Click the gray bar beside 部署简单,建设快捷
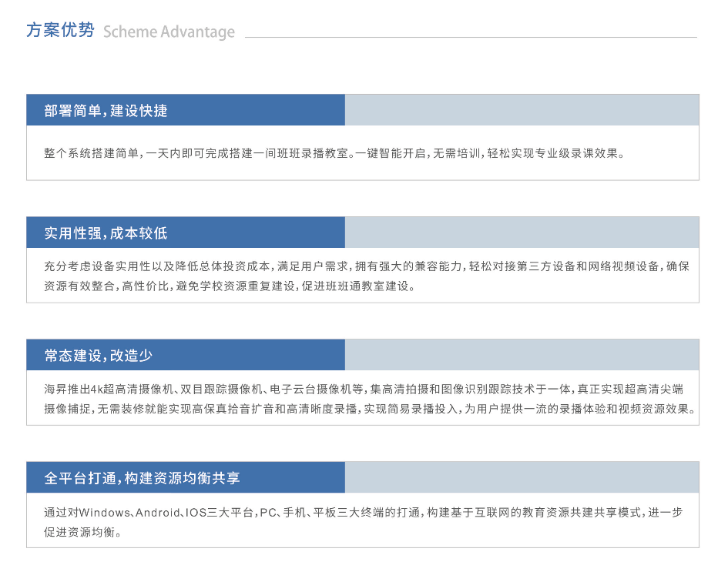 [x=522, y=111]
